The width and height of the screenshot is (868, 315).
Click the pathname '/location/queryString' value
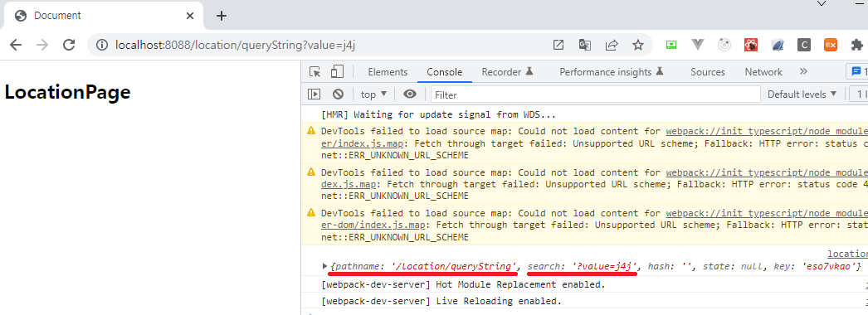tap(453, 267)
